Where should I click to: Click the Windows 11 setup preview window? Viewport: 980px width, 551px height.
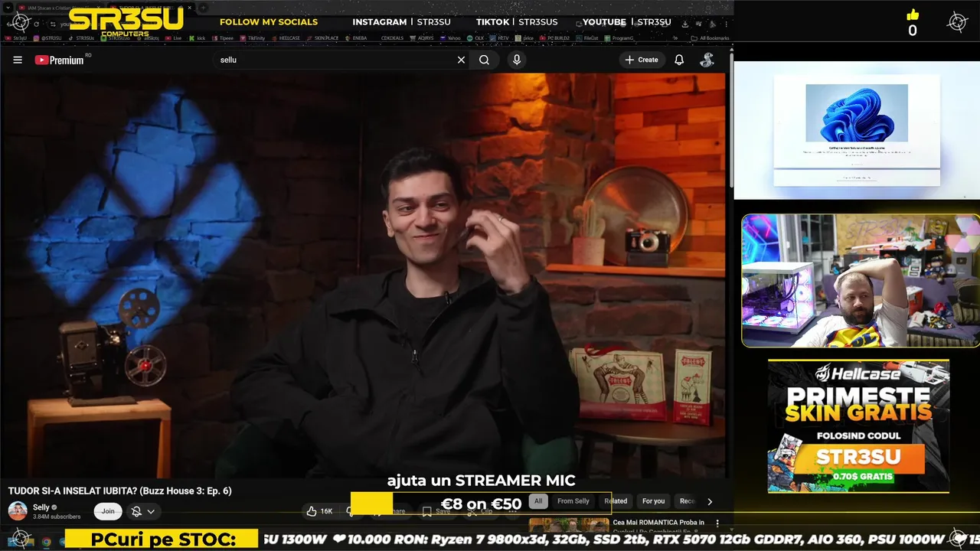pos(856,131)
